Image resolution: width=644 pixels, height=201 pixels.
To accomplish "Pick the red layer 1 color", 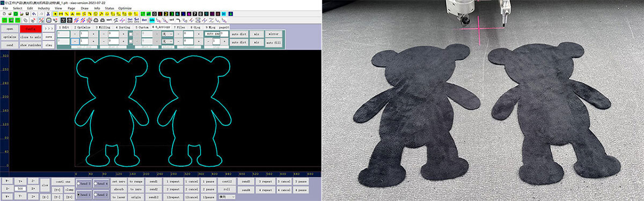I will [160, 13].
